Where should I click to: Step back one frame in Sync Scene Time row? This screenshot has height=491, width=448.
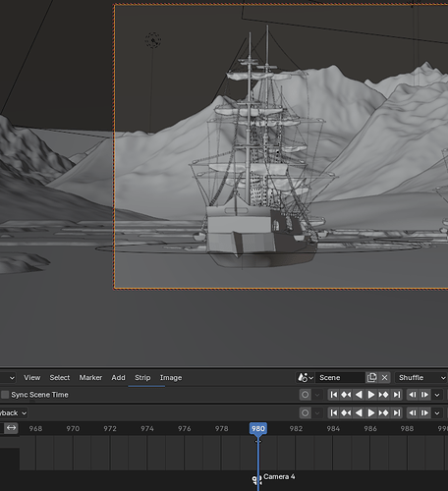point(413,395)
